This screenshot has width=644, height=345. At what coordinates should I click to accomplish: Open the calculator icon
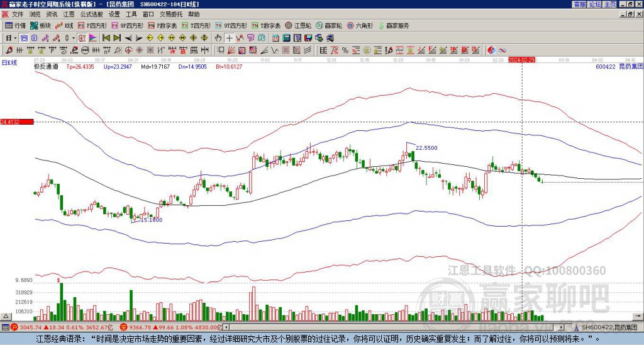click(286, 38)
